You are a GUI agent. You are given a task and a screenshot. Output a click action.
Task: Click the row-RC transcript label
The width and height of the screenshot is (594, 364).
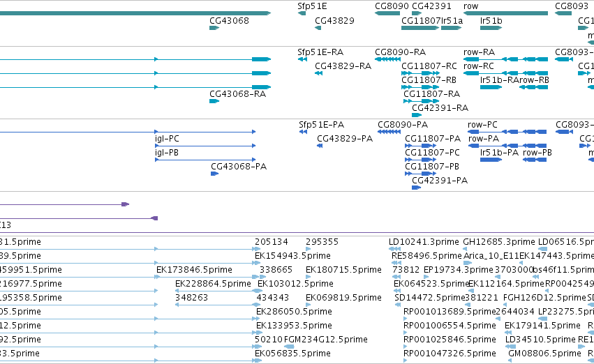coord(478,66)
